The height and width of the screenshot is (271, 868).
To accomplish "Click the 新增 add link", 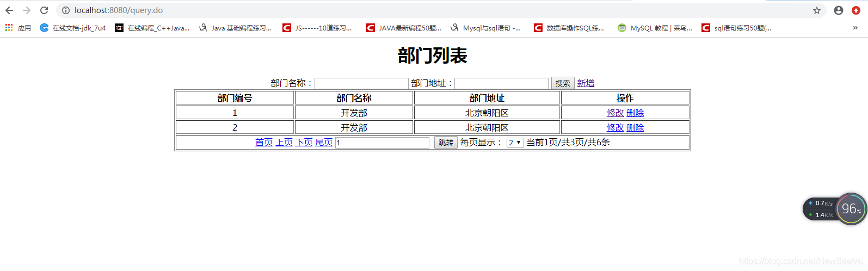I will tap(586, 83).
